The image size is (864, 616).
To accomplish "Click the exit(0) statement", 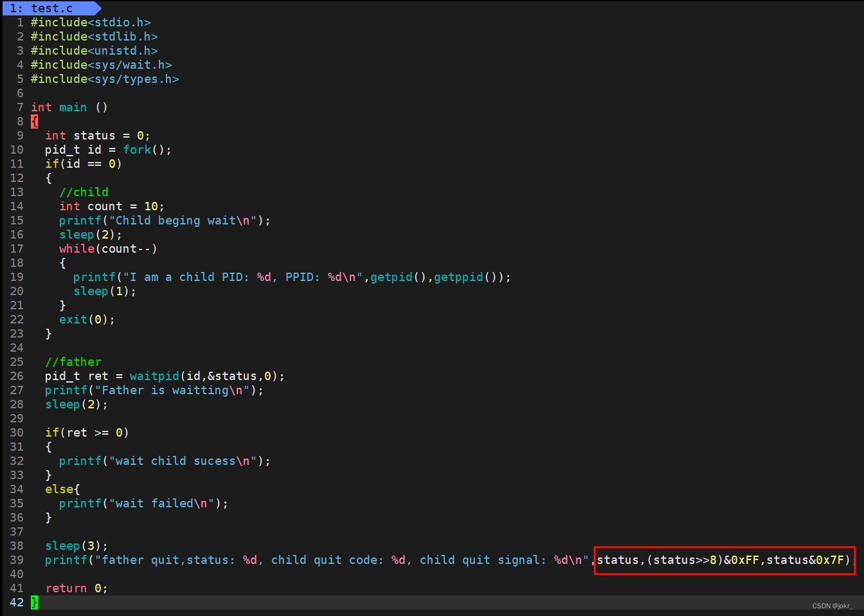I will pos(87,320).
